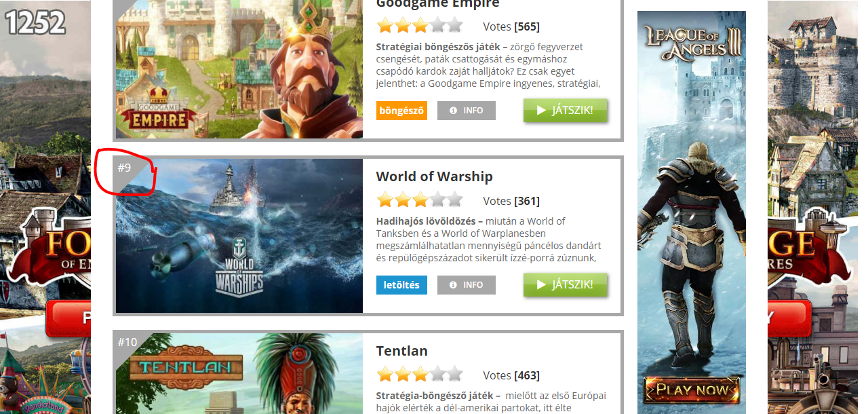Viewport: 868px width, 414px height.
Task: Click the Tentlan game thumbnail
Action: (x=239, y=374)
